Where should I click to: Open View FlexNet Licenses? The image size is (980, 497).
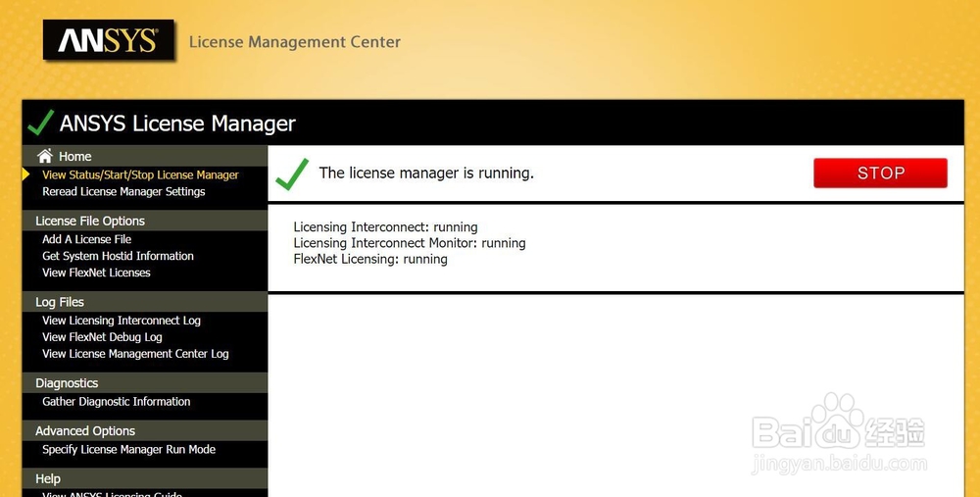click(96, 273)
